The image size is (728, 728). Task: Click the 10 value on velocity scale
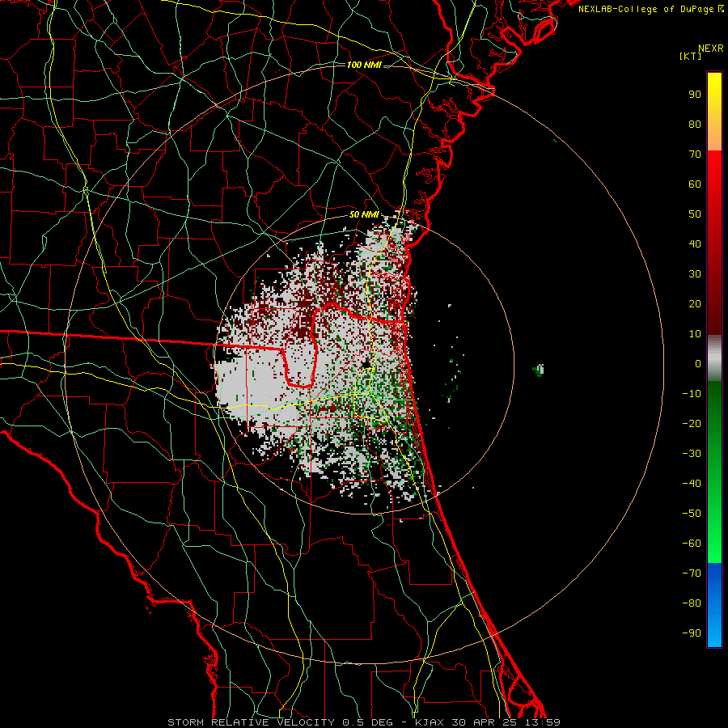pyautogui.click(x=695, y=334)
